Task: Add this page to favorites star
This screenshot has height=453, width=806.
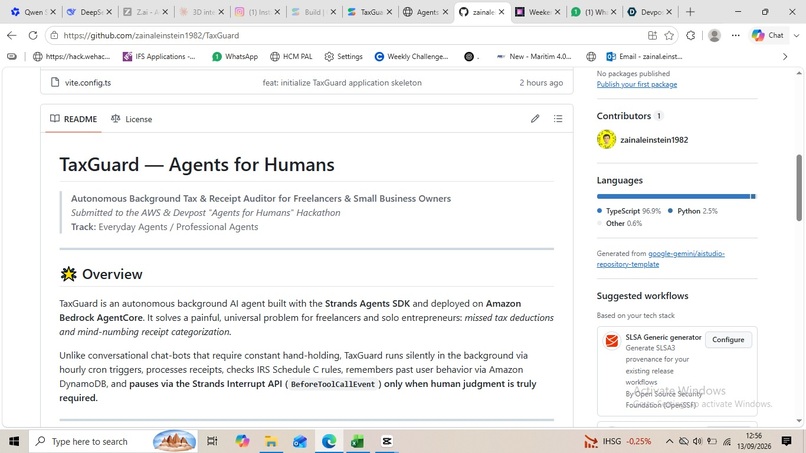Action: (669, 35)
